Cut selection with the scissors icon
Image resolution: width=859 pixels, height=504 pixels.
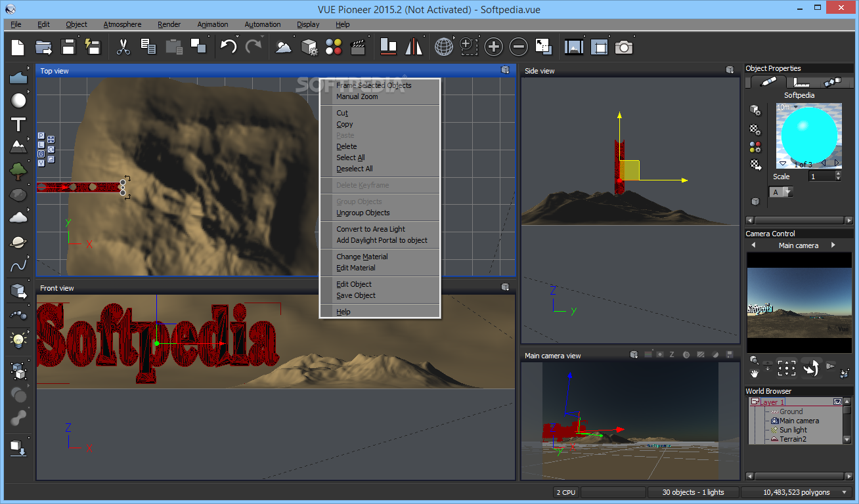(x=123, y=47)
